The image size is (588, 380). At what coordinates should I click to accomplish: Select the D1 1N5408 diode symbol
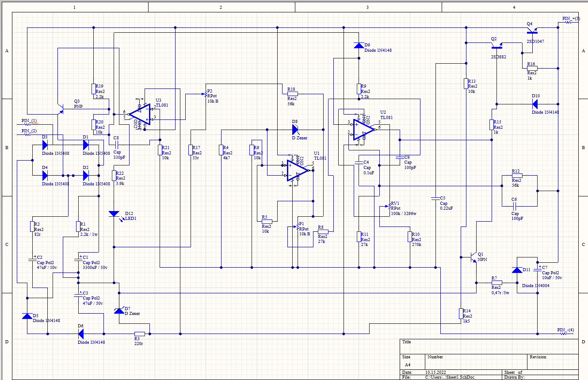(x=86, y=145)
